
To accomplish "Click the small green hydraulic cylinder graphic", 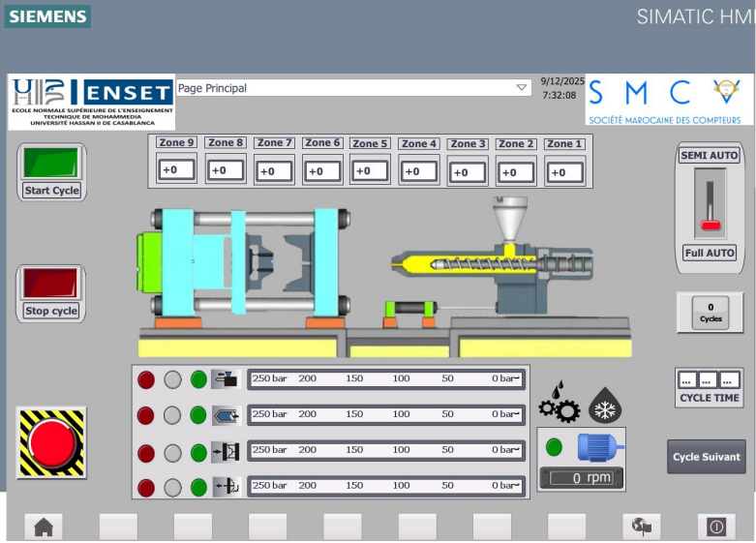I will pos(410,309).
